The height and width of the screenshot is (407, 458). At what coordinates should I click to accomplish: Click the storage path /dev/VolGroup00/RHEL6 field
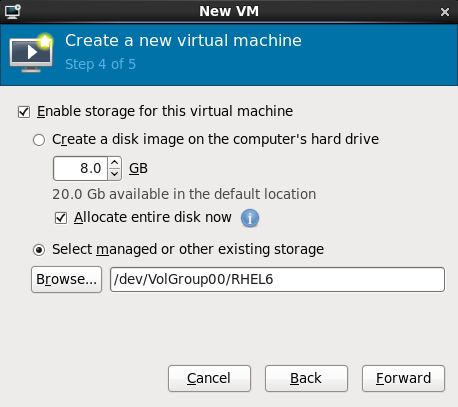coord(277,279)
